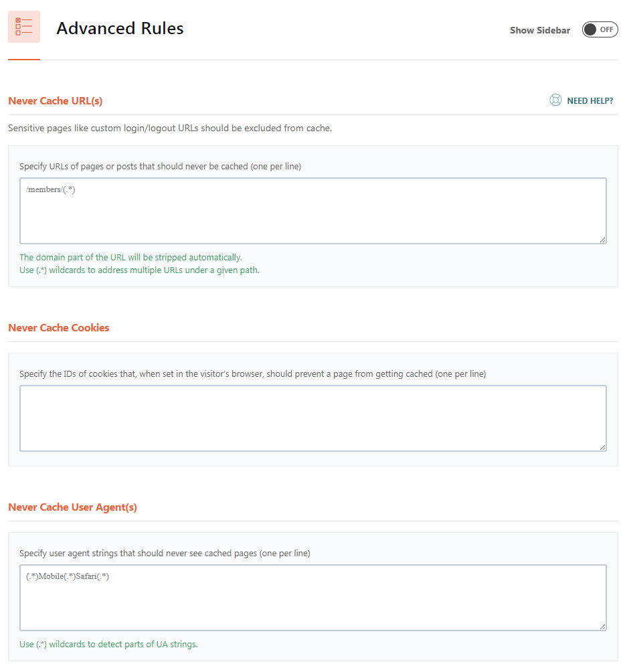Click the lifebuoy help icon
The width and height of the screenshot is (625, 672).
pos(555,100)
